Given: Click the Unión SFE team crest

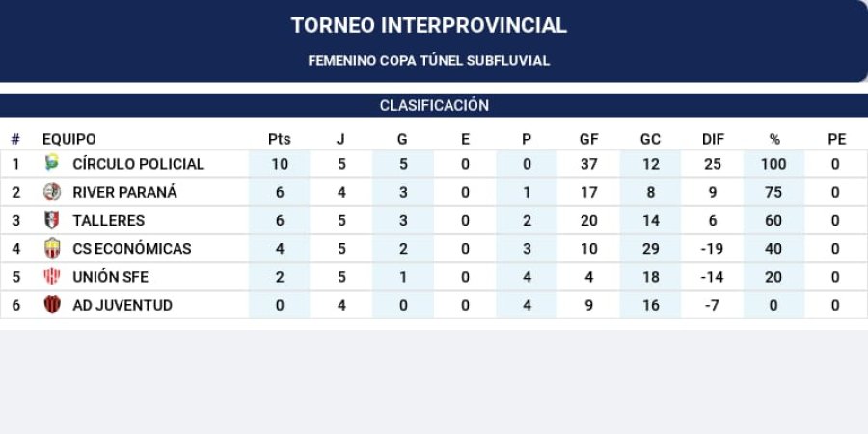Looking at the screenshot, I should [52, 277].
